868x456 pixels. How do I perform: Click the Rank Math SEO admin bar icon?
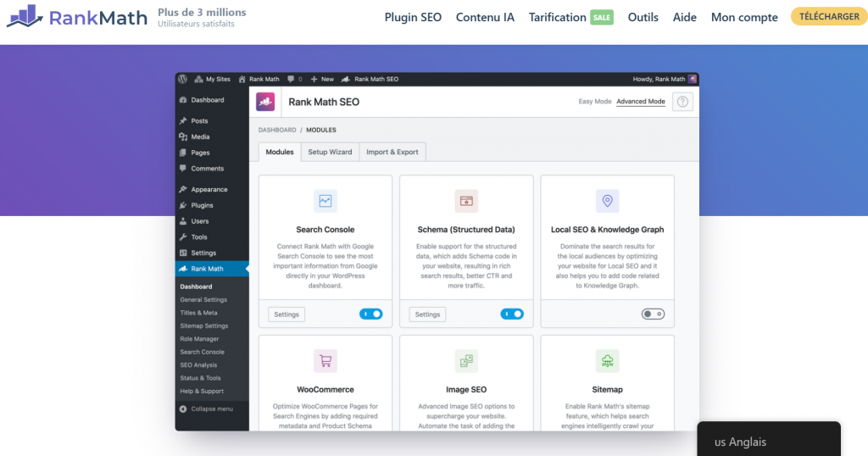click(346, 79)
